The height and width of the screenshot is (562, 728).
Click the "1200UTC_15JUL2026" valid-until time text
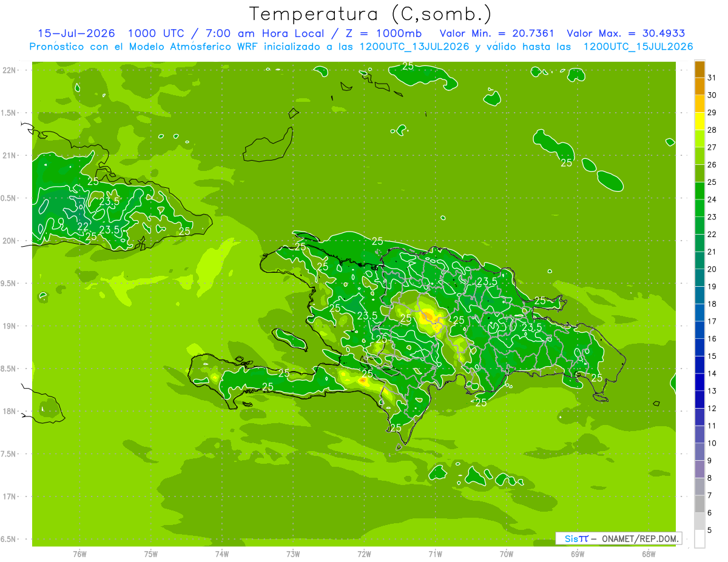638,47
